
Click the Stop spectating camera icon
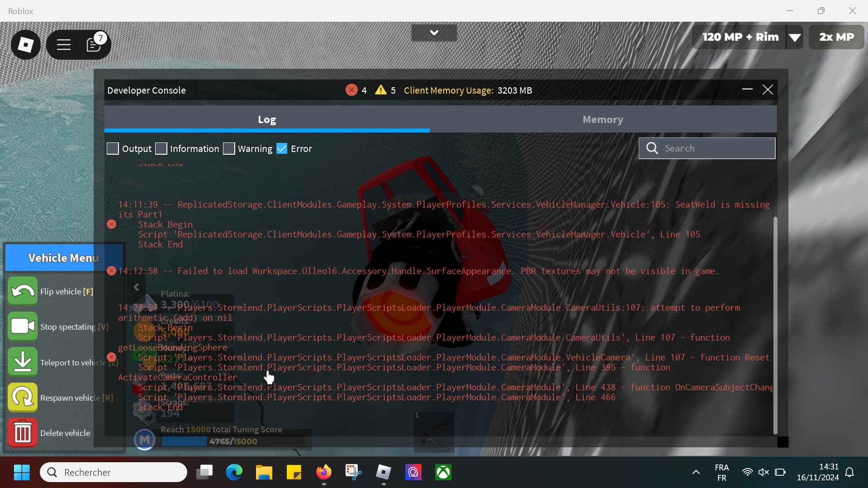[22, 327]
